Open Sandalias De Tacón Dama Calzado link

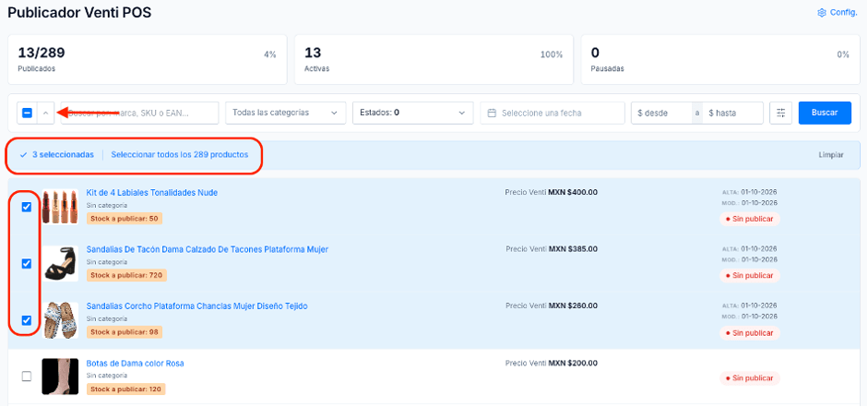207,250
